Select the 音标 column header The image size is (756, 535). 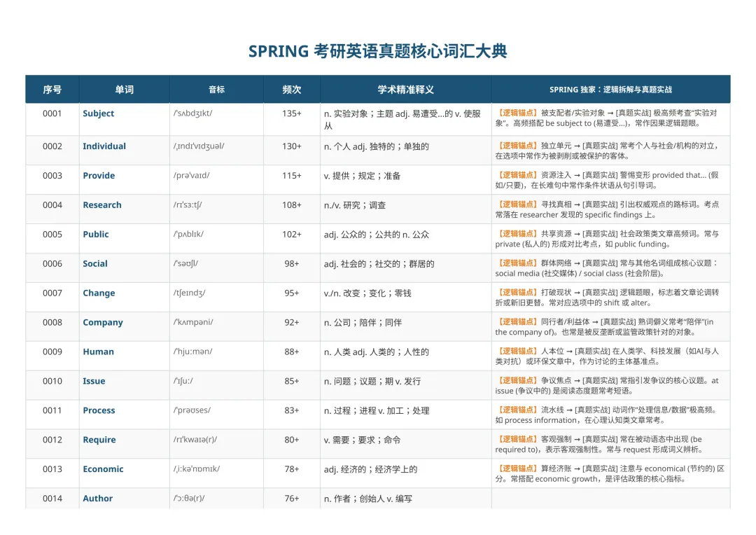[x=216, y=89]
